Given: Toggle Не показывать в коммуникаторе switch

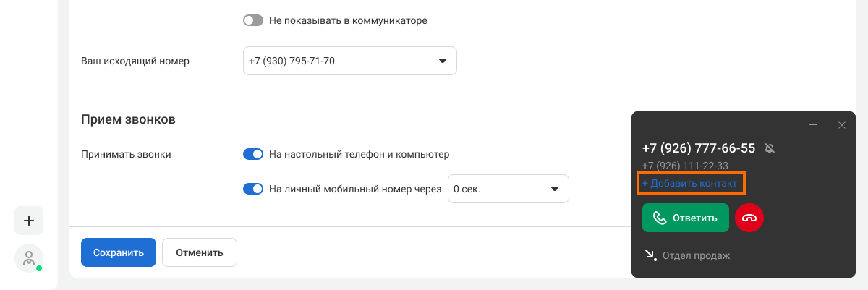Looking at the screenshot, I should [253, 20].
